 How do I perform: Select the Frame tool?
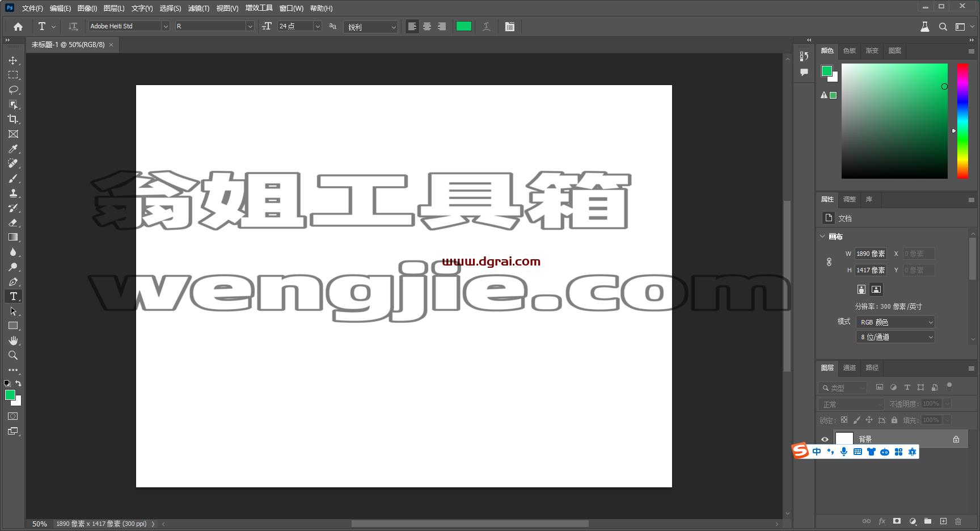tap(13, 134)
